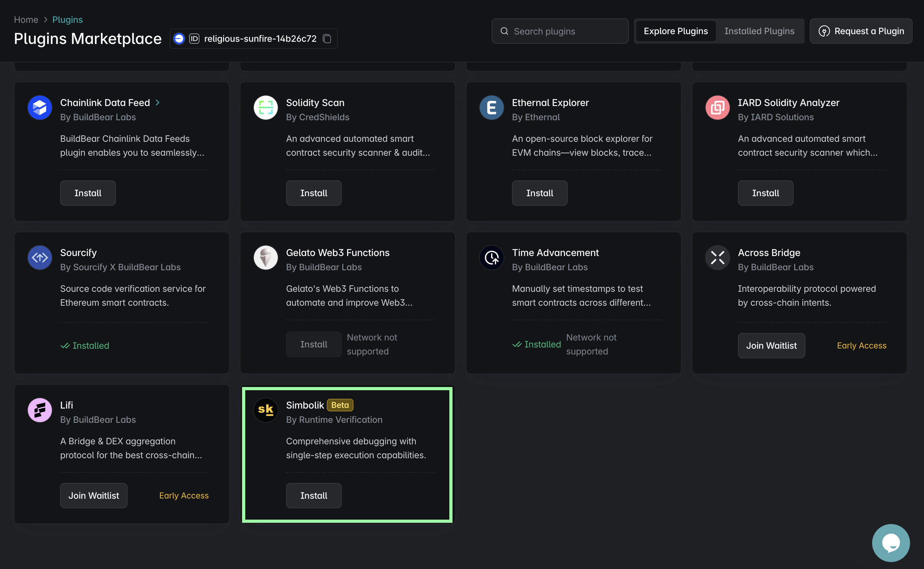The image size is (924, 569).
Task: Click the Solidity Scan title
Action: tap(315, 102)
